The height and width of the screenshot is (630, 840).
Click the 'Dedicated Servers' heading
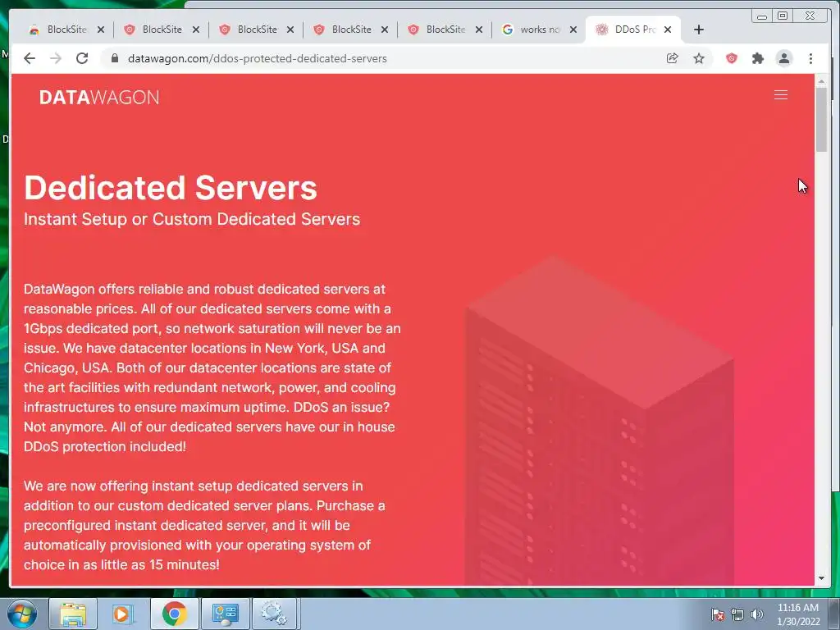click(171, 188)
